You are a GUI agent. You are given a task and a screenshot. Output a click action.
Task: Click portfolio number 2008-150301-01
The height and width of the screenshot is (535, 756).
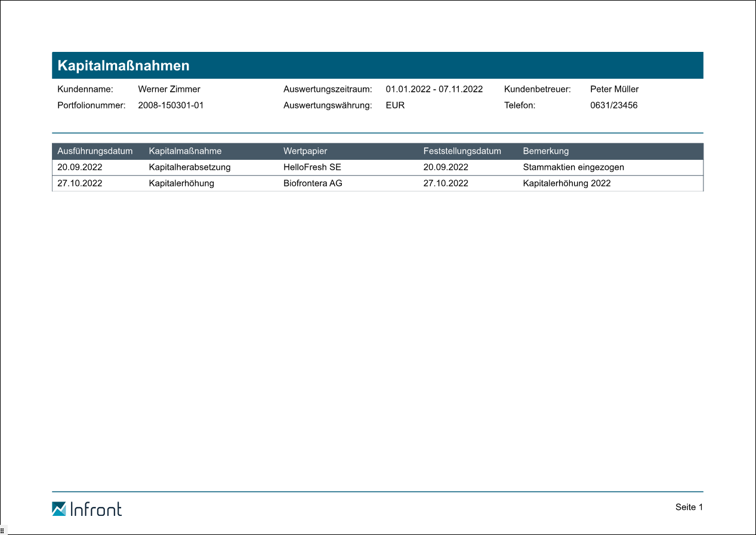[x=171, y=106]
